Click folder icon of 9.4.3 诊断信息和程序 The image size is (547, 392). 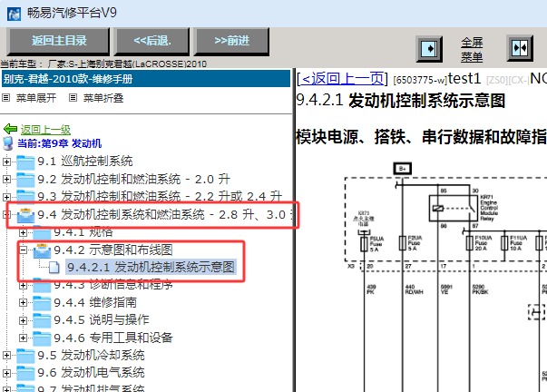pyautogui.click(x=42, y=286)
